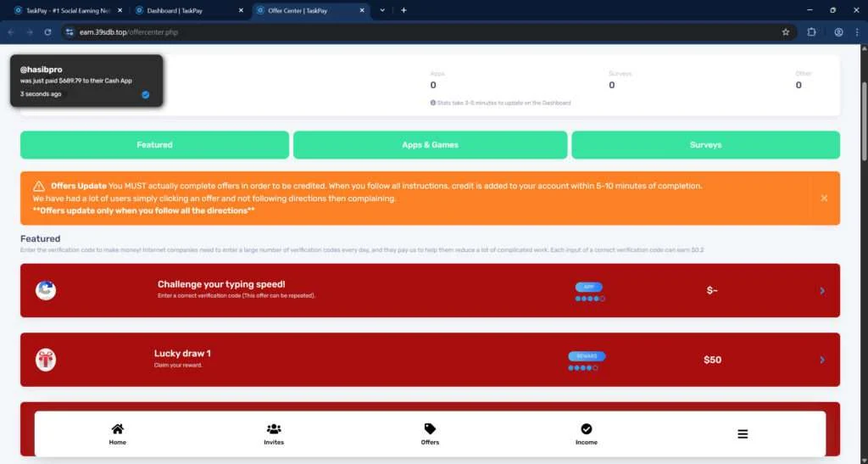Select the Offers tag icon
Viewport: 868px width, 464px height.
[x=430, y=428]
